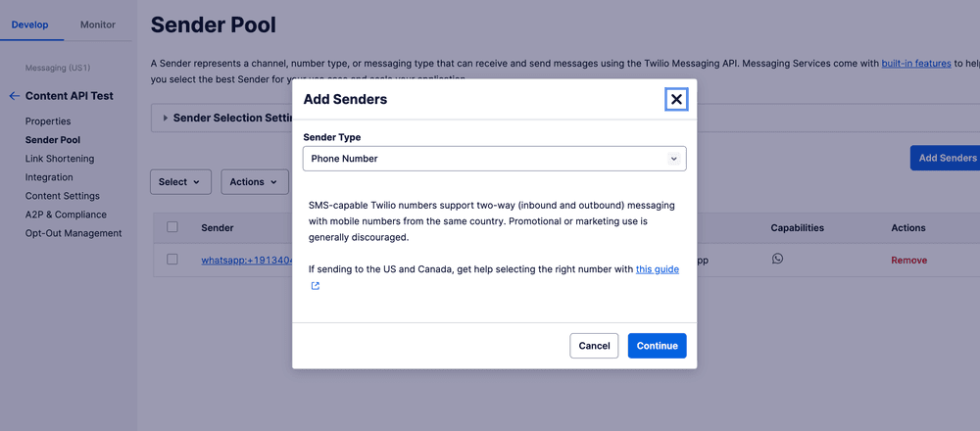Click the WhatsApp capability icon
The image size is (980, 431).
(x=777, y=259)
